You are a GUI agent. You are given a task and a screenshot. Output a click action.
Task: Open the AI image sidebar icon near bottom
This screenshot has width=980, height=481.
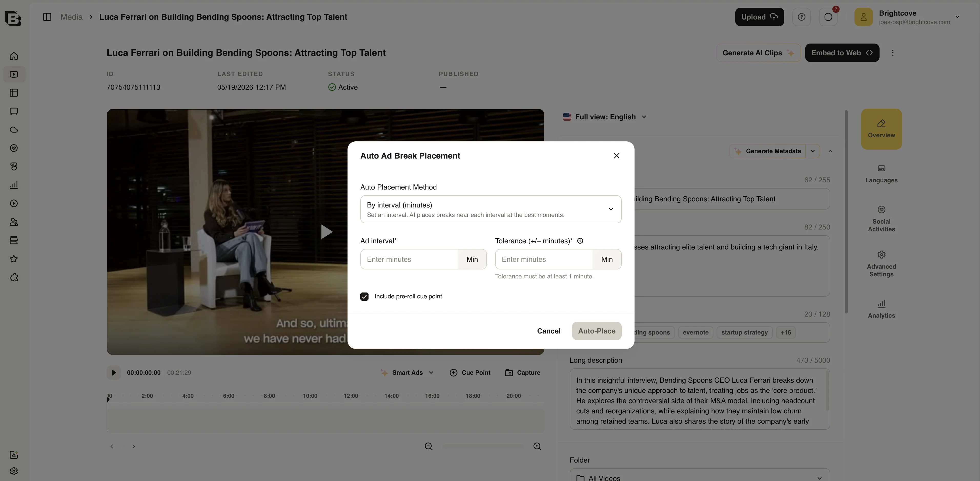(14, 455)
